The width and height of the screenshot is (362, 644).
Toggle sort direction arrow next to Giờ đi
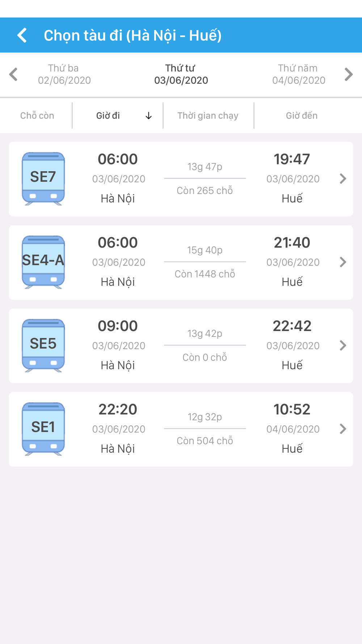148,116
